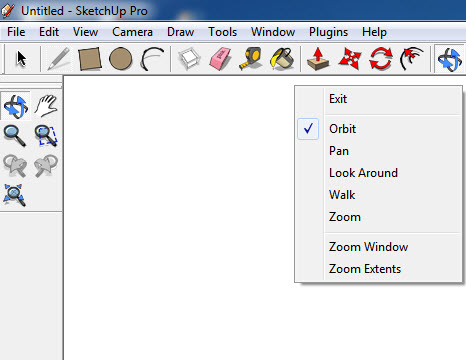Toggle the checked Orbit context entry
Screen dimensions: 466x360
(x=379, y=129)
